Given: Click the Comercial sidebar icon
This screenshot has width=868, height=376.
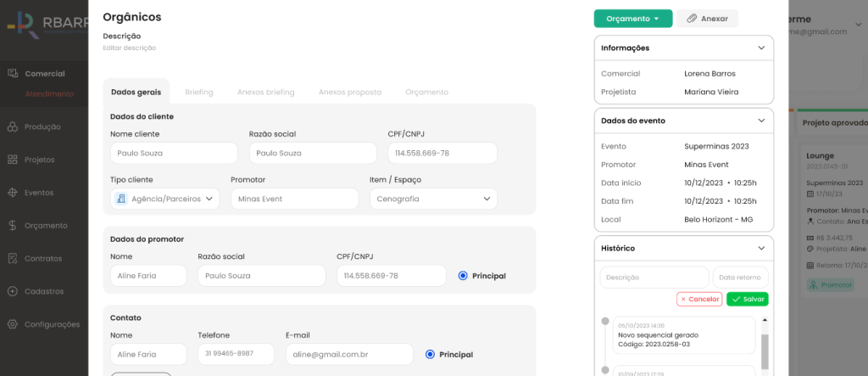Looking at the screenshot, I should coord(13,74).
